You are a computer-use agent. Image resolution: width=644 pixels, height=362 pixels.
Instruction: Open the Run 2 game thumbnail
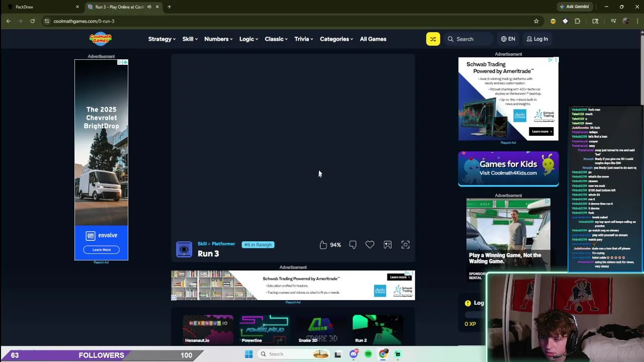(x=378, y=329)
